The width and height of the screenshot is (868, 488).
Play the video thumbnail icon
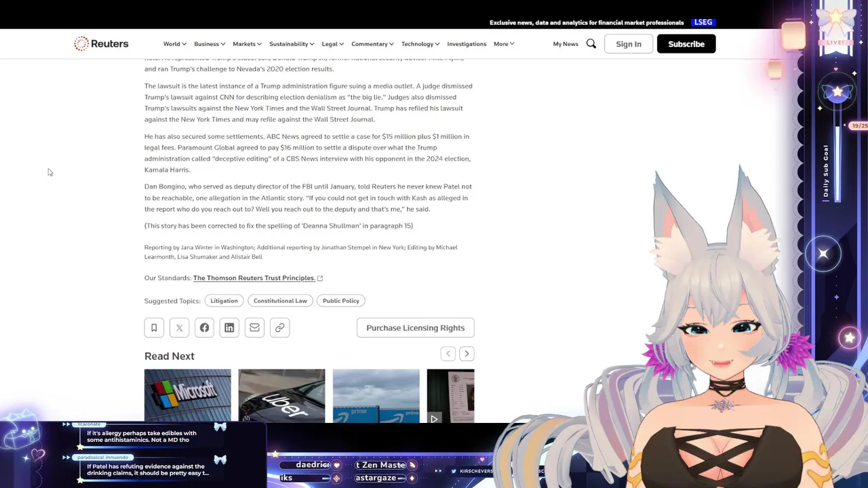point(434,419)
